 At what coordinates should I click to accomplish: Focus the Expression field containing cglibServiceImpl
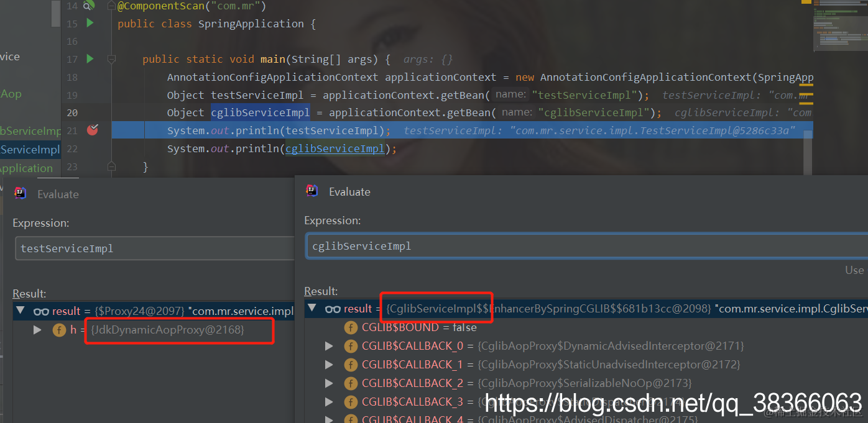(587, 245)
